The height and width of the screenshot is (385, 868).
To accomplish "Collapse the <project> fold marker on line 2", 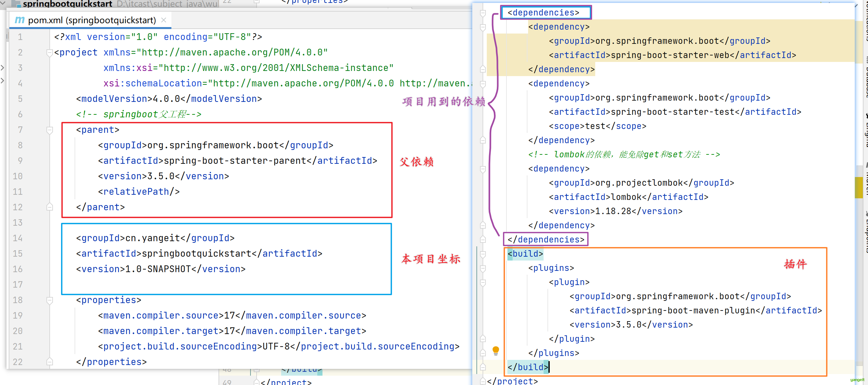I will 49,53.
